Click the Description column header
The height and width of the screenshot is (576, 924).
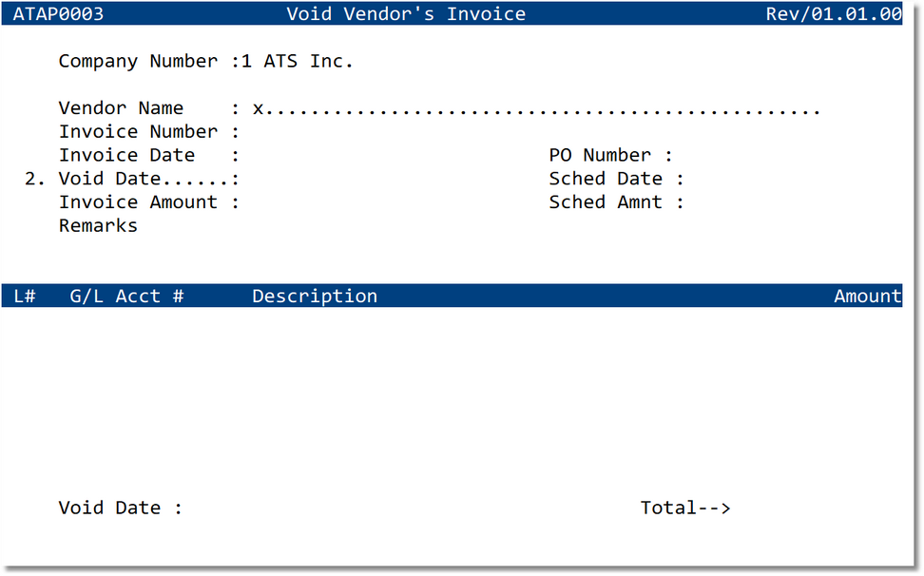[315, 297]
